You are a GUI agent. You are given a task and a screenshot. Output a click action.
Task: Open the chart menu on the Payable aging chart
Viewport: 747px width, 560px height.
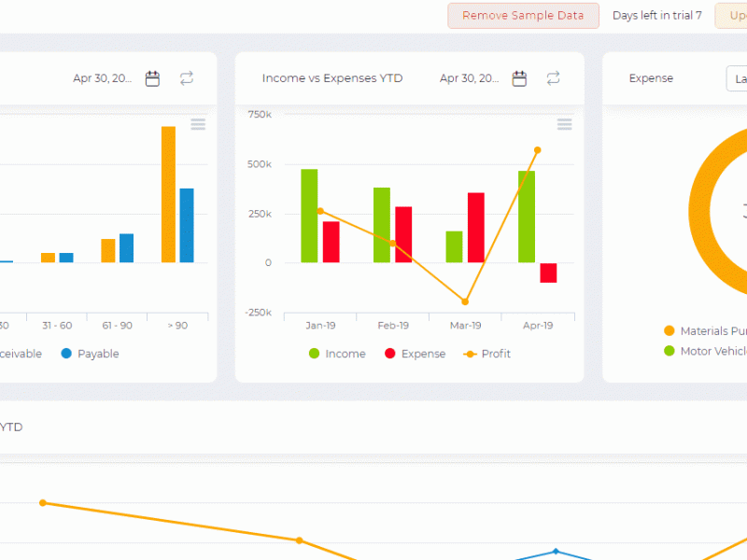[x=198, y=124]
